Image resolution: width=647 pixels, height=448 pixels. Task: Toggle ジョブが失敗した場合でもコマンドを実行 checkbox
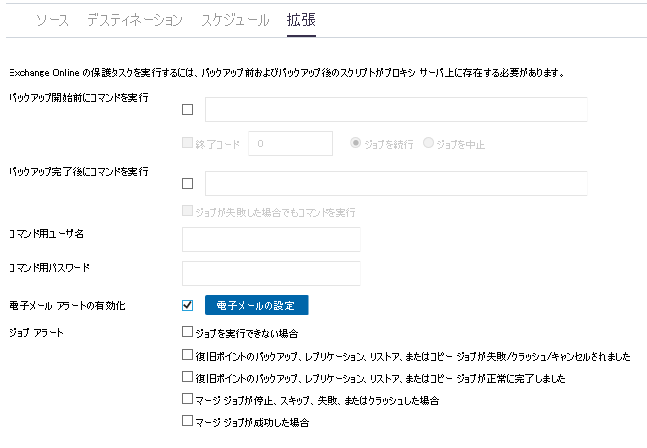187,211
